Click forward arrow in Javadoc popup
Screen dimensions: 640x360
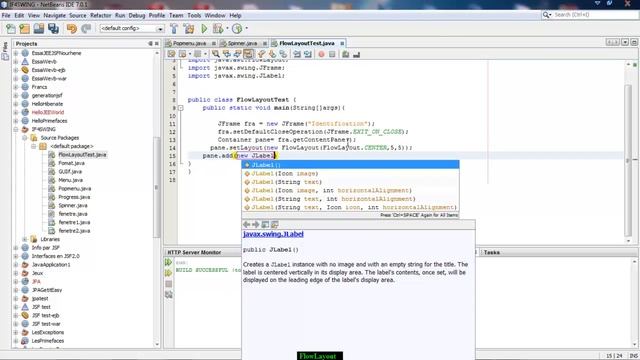256,224
